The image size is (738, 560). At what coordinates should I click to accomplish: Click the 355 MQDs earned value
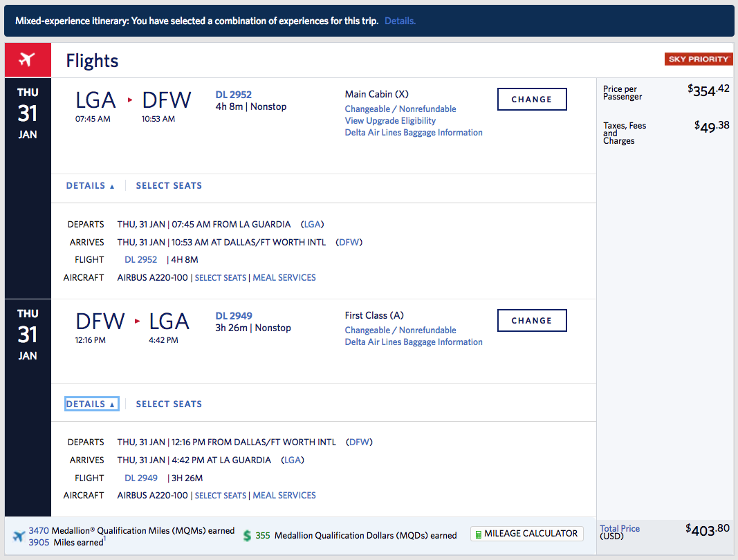pyautogui.click(x=263, y=536)
